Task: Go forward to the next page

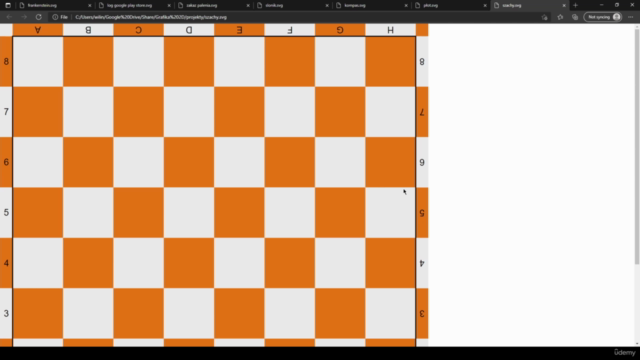Action: [x=24, y=17]
